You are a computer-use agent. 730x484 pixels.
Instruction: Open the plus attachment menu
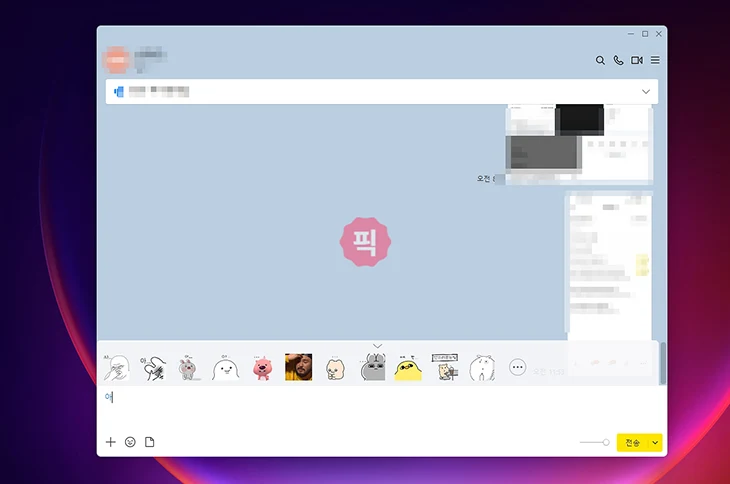coord(110,442)
